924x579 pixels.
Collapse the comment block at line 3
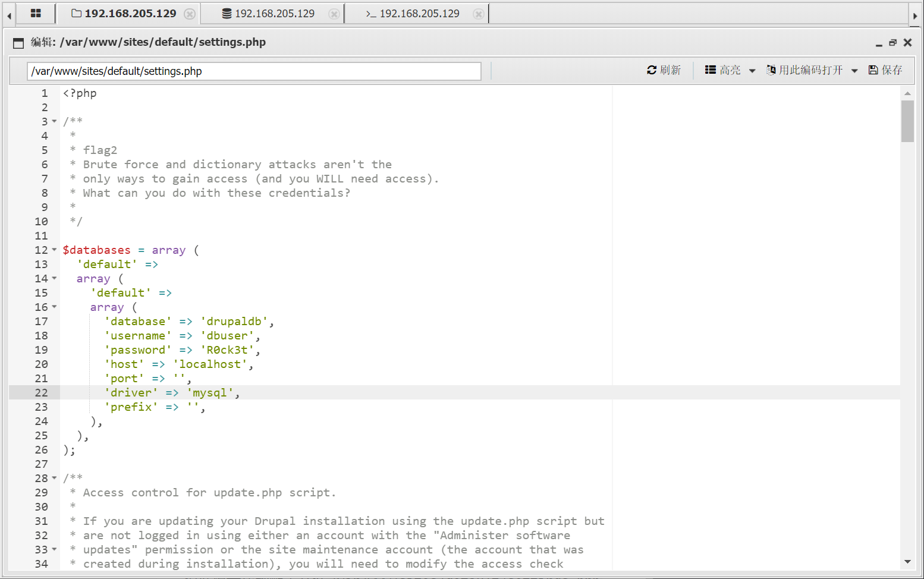(x=54, y=121)
